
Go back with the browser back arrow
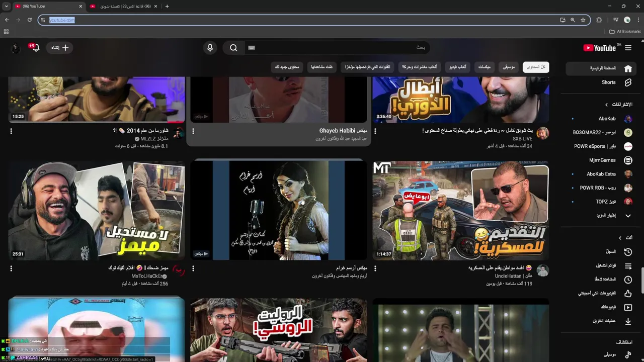click(x=7, y=20)
